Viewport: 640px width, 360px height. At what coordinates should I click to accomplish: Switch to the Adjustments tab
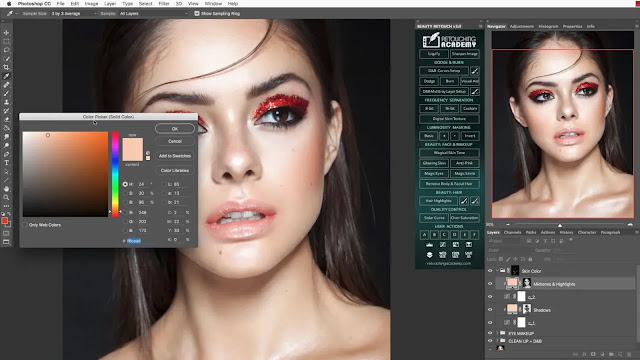[522, 26]
